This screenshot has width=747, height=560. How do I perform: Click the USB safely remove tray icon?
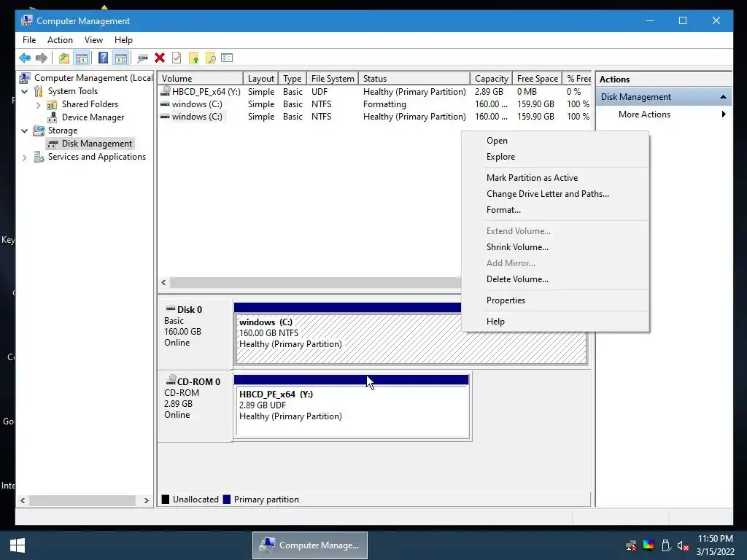[x=666, y=545]
